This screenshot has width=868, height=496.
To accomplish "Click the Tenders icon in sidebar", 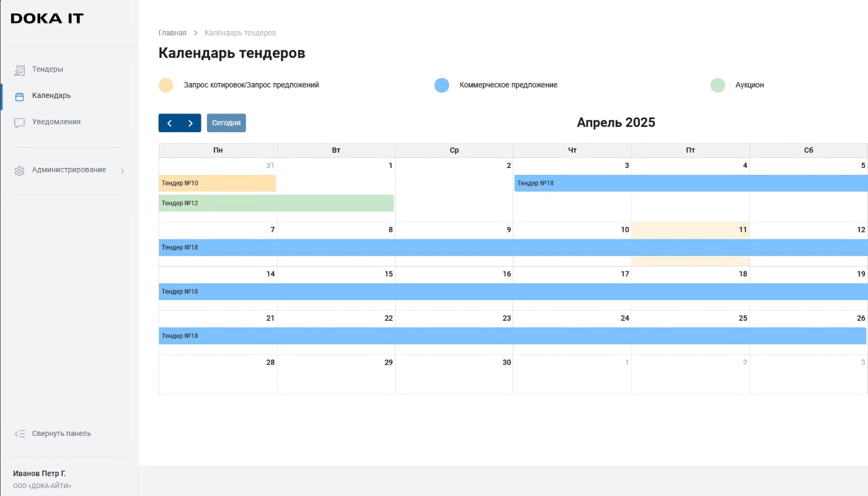I will pyautogui.click(x=19, y=70).
